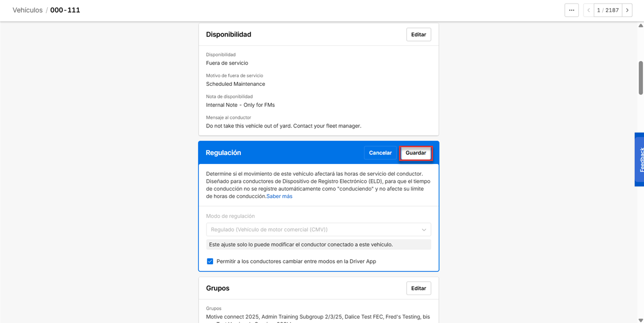Toggle driver mode switching checkbox
Viewport: 644px width, 323px height.
click(210, 262)
